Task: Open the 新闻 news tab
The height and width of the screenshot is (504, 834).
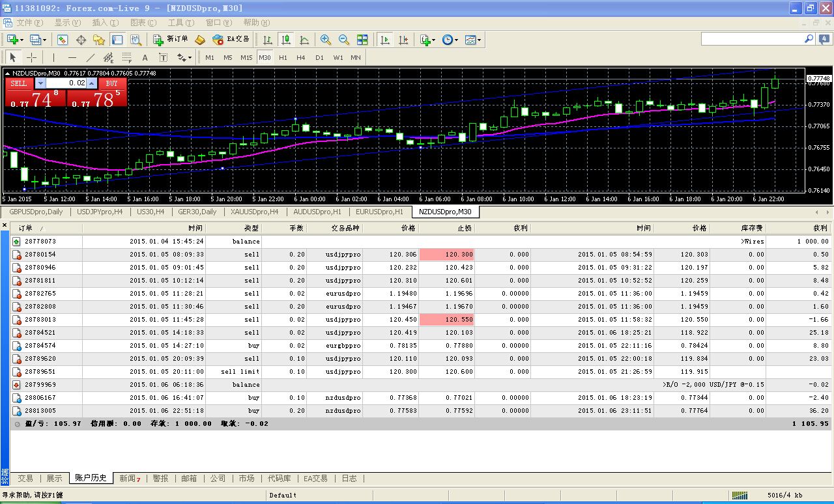Action: coord(130,479)
